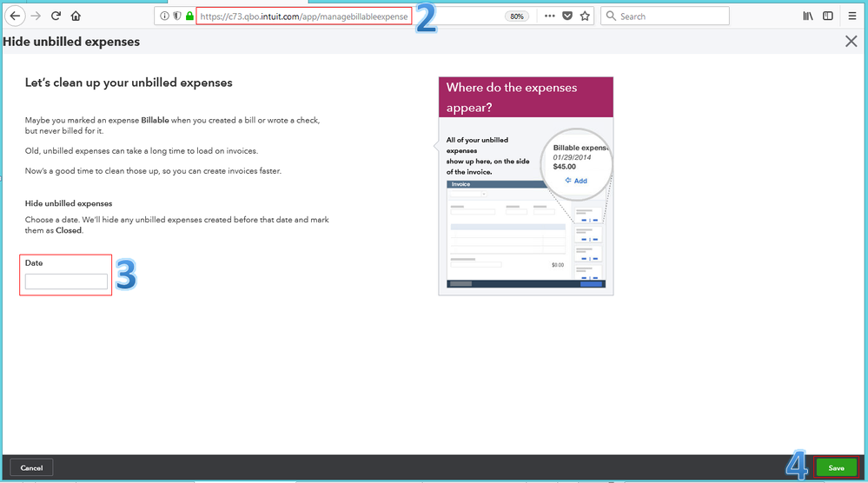Open page actions three-dot menu

(x=549, y=16)
